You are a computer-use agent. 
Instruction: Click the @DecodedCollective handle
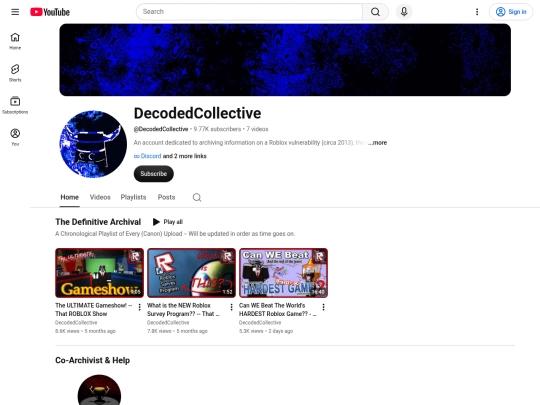[x=161, y=129]
